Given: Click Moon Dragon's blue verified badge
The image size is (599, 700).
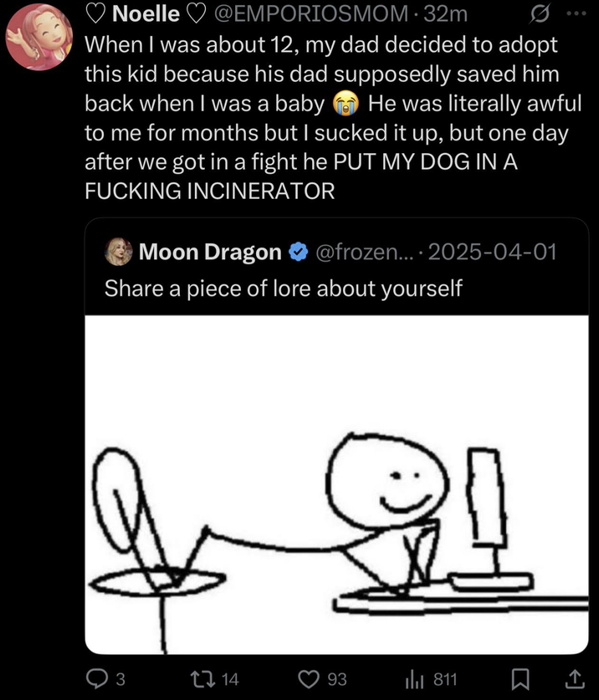Looking at the screenshot, I should click(299, 250).
